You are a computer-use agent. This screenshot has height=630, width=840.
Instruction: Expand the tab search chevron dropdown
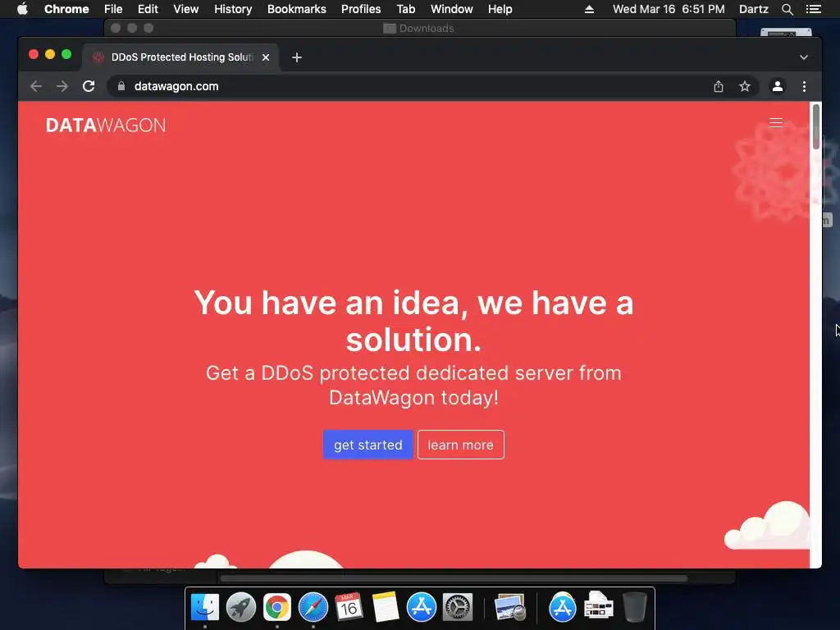click(x=804, y=57)
